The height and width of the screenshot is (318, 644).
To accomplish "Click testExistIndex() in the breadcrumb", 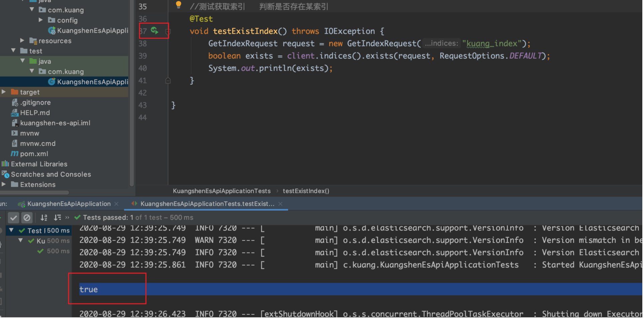I will click(x=306, y=191).
